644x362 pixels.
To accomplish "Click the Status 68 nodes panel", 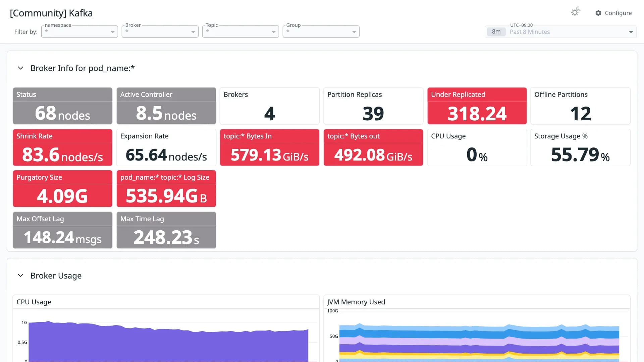I will [x=62, y=106].
